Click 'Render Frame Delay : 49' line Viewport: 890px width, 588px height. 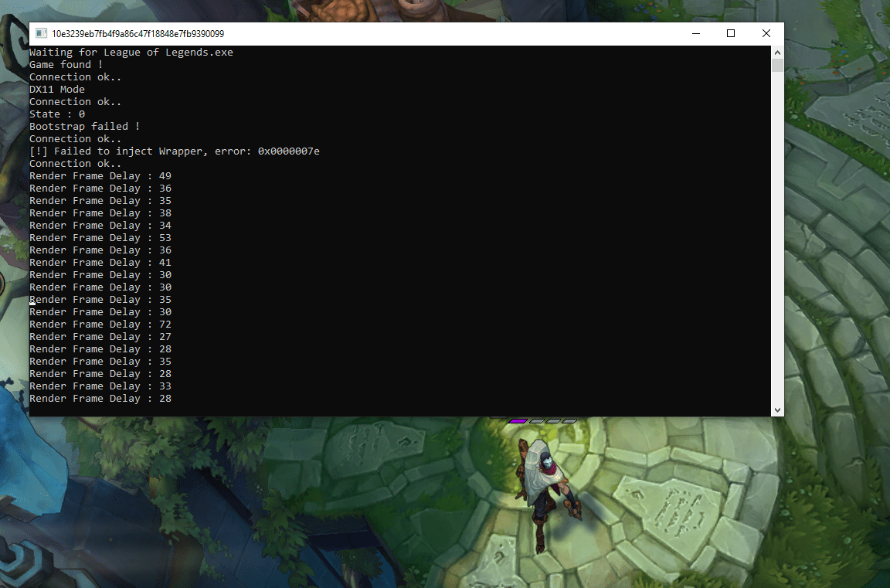coord(100,176)
